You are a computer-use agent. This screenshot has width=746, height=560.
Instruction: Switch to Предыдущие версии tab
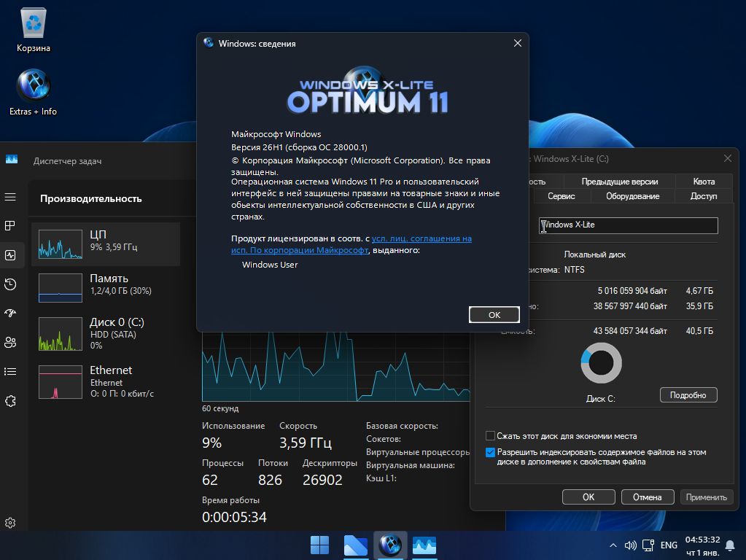point(619,182)
